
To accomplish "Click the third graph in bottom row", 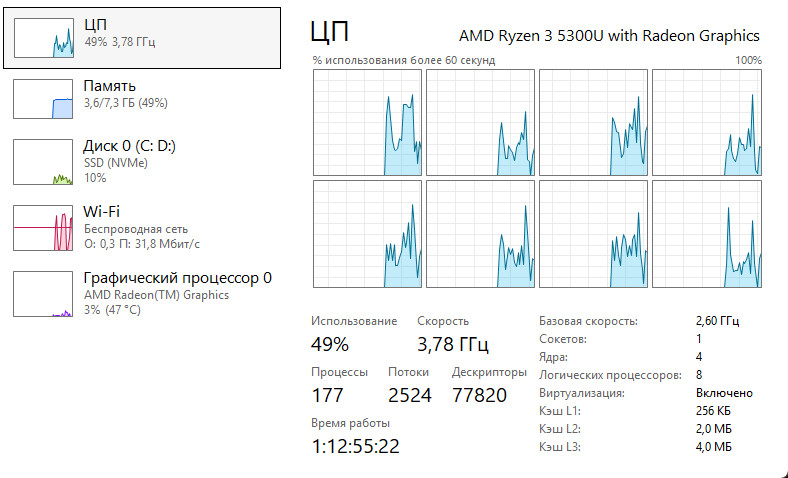I will pyautogui.click(x=594, y=234).
